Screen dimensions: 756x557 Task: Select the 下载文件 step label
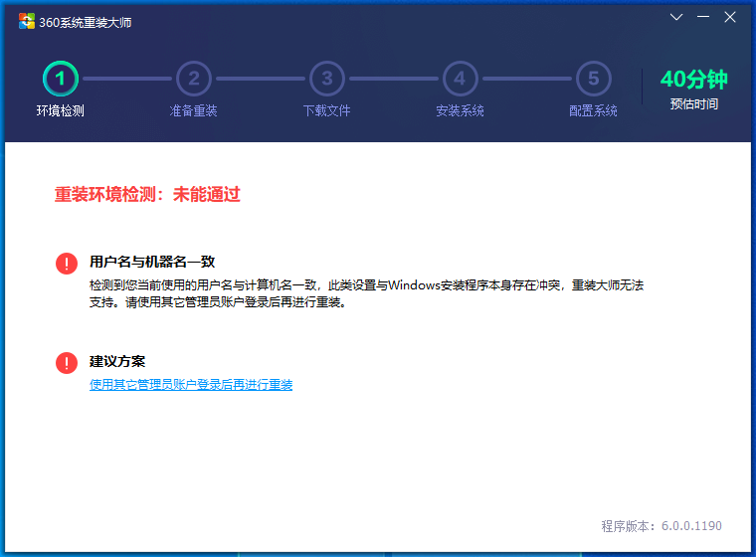(327, 110)
